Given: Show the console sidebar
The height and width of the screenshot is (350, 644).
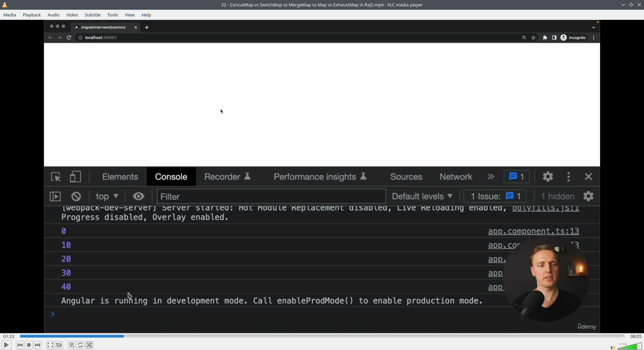Looking at the screenshot, I should [55, 196].
